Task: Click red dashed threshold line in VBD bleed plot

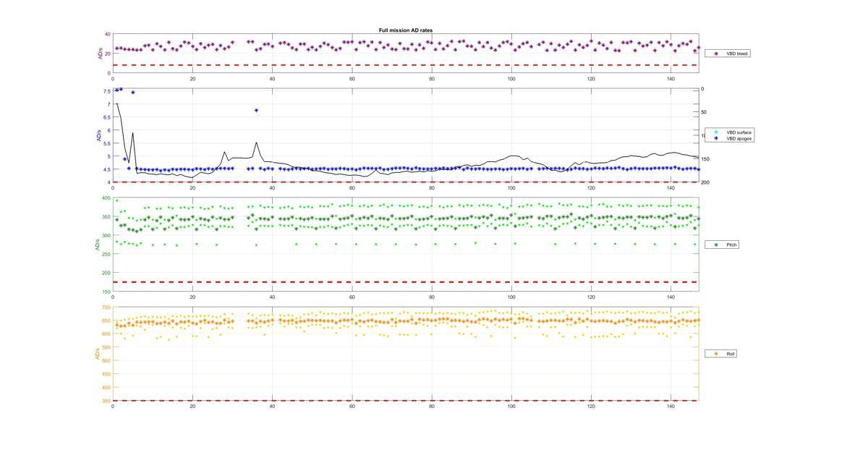Action: click(x=405, y=65)
